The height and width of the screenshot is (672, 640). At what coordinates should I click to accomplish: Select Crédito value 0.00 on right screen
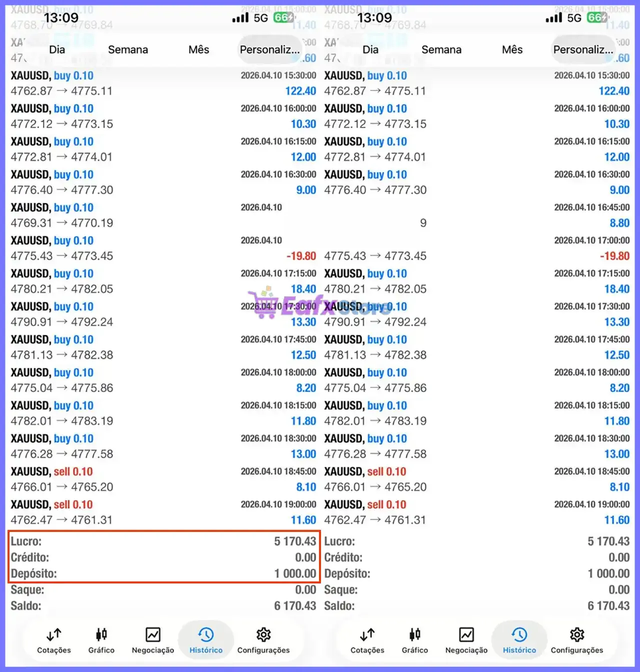(619, 557)
